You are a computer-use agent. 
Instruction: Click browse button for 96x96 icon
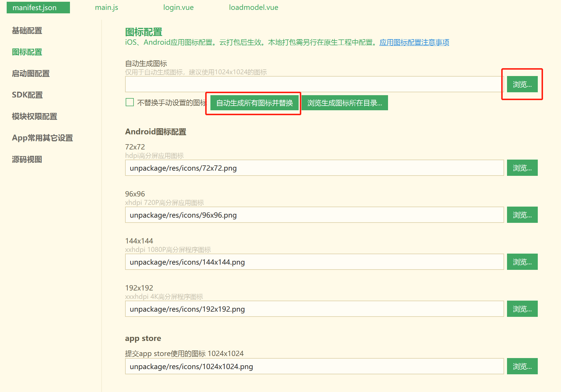coord(522,215)
